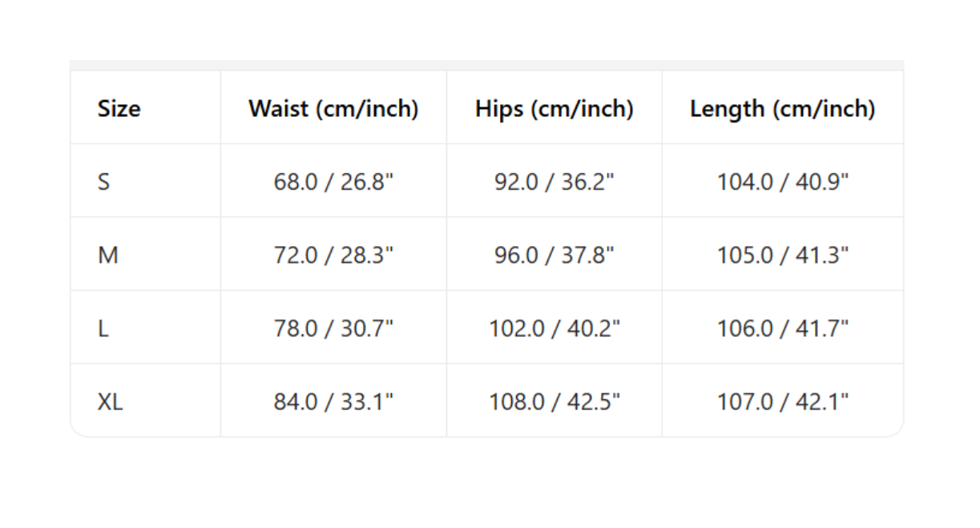
Task: Select the Length (cm/inch) header
Action: pos(782,108)
